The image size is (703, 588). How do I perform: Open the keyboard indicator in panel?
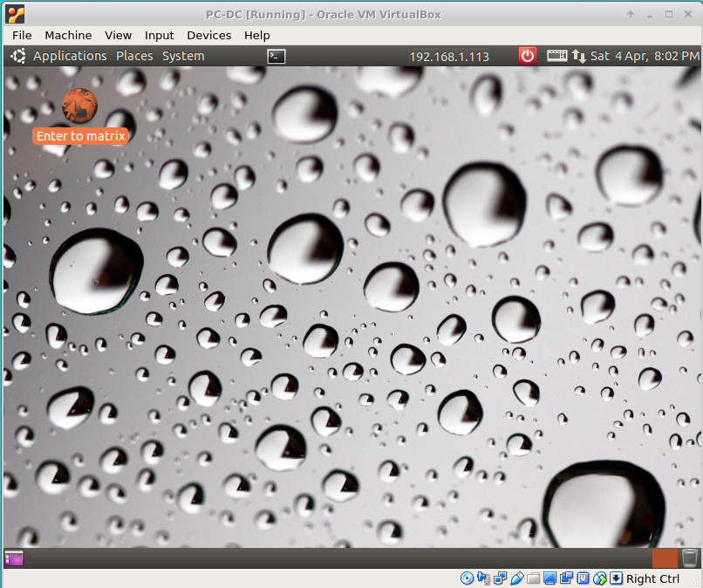coord(557,56)
